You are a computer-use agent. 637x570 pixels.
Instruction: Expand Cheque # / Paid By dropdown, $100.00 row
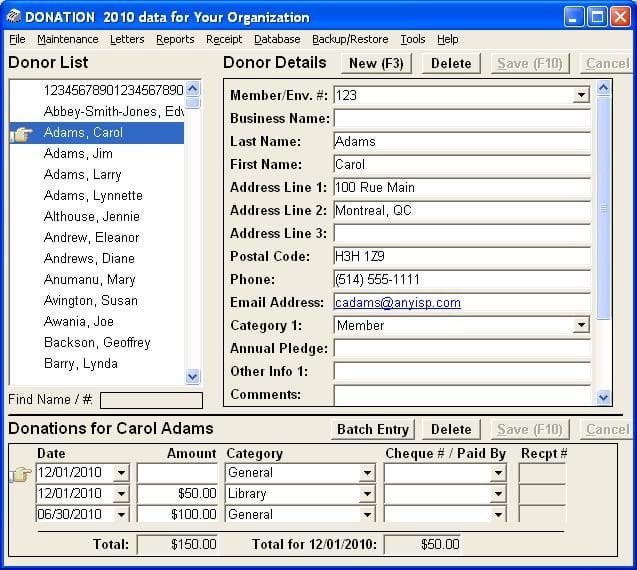[x=498, y=515]
